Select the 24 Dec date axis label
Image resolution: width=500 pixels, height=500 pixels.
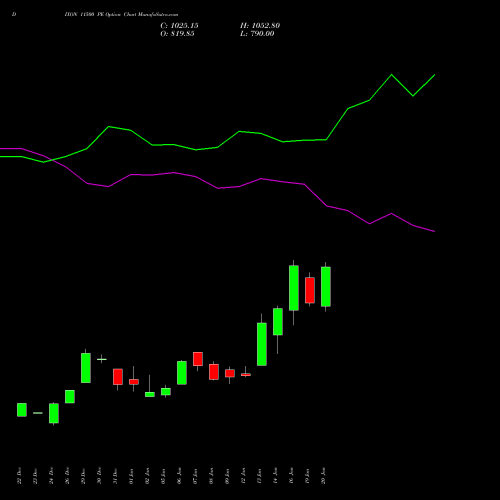51,476
